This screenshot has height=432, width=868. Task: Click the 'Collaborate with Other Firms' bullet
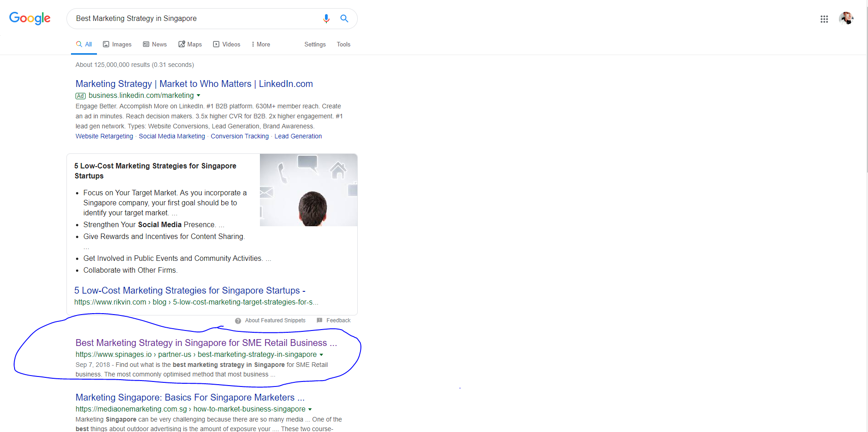pos(131,270)
